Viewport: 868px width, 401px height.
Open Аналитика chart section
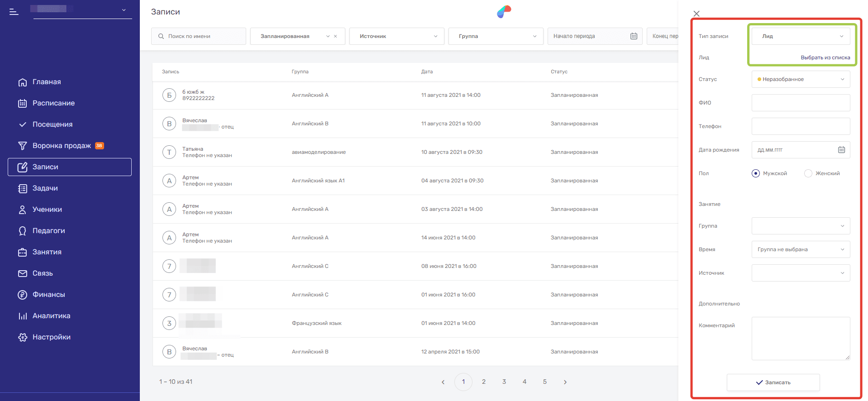[51, 316]
